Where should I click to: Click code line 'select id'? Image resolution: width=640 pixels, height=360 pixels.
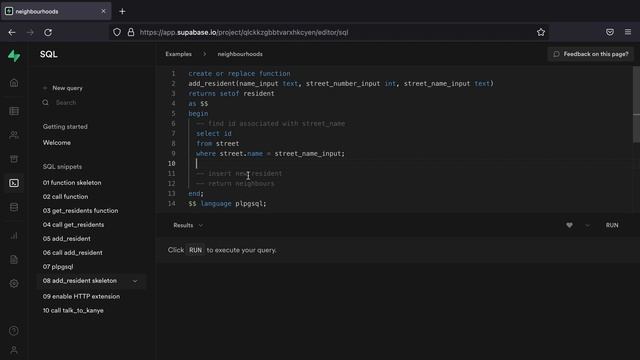[x=213, y=133]
